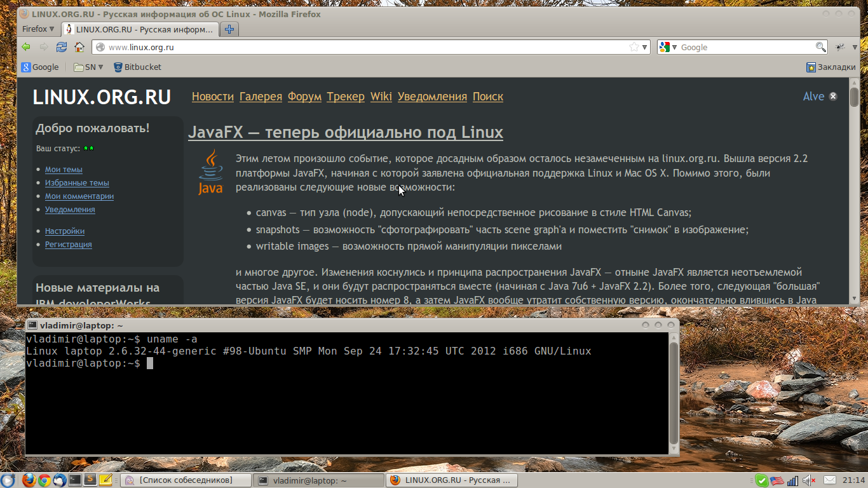The width and height of the screenshot is (868, 488).
Task: Click the green checkmark tray icon
Action: (x=761, y=480)
